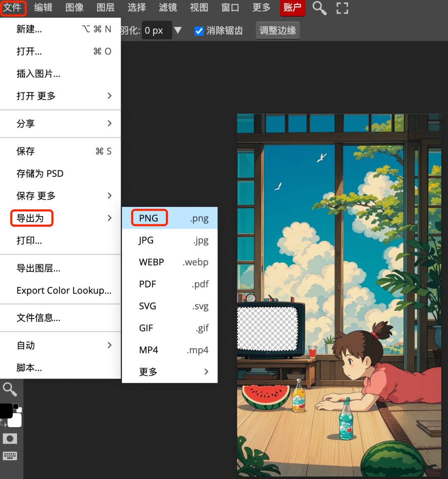
Task: Click the search magnifier icon in top bar
Action: coord(319,8)
